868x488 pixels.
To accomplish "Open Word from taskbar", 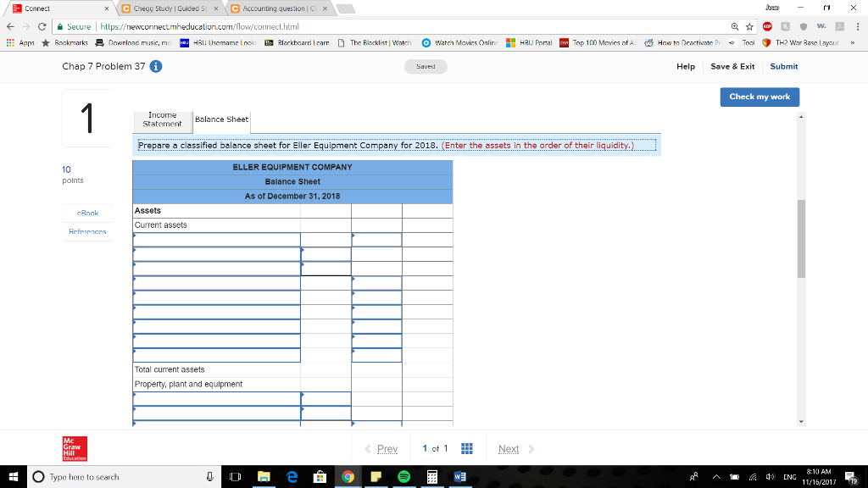I will click(x=460, y=477).
